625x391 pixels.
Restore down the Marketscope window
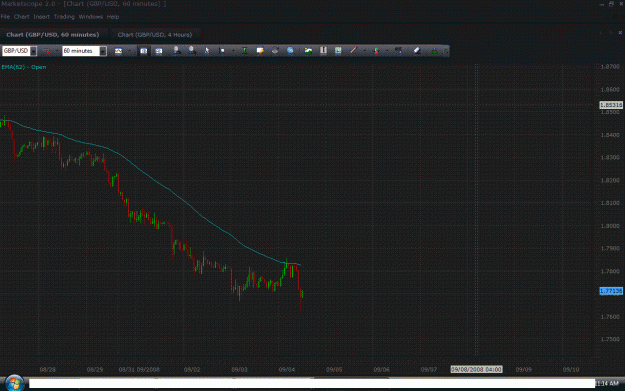tap(611, 4)
